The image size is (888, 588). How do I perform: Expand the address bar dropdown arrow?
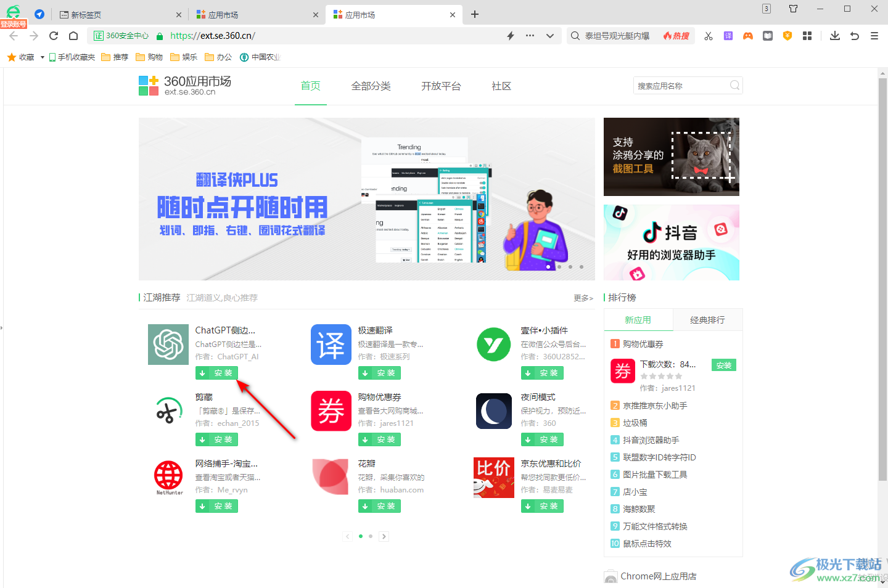pyautogui.click(x=550, y=36)
